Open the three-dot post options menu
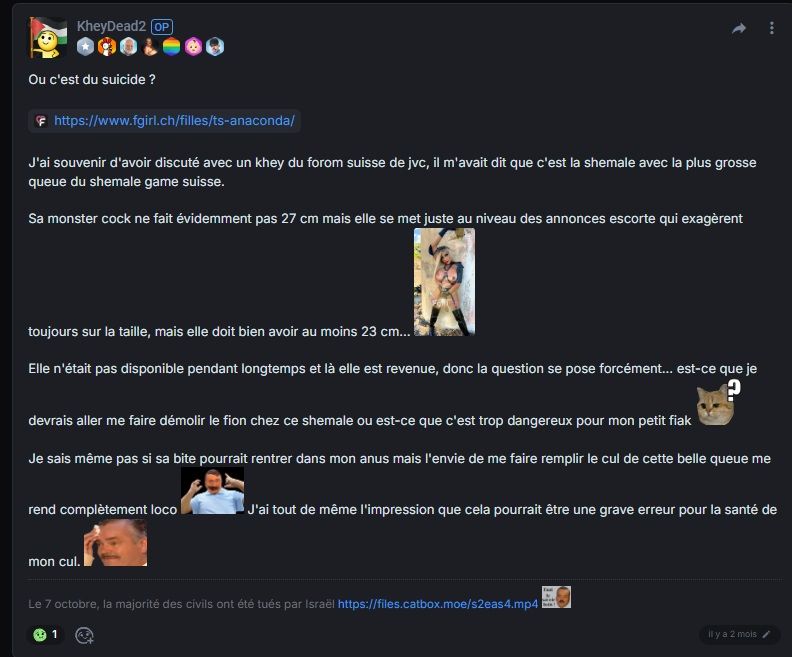 tap(771, 28)
